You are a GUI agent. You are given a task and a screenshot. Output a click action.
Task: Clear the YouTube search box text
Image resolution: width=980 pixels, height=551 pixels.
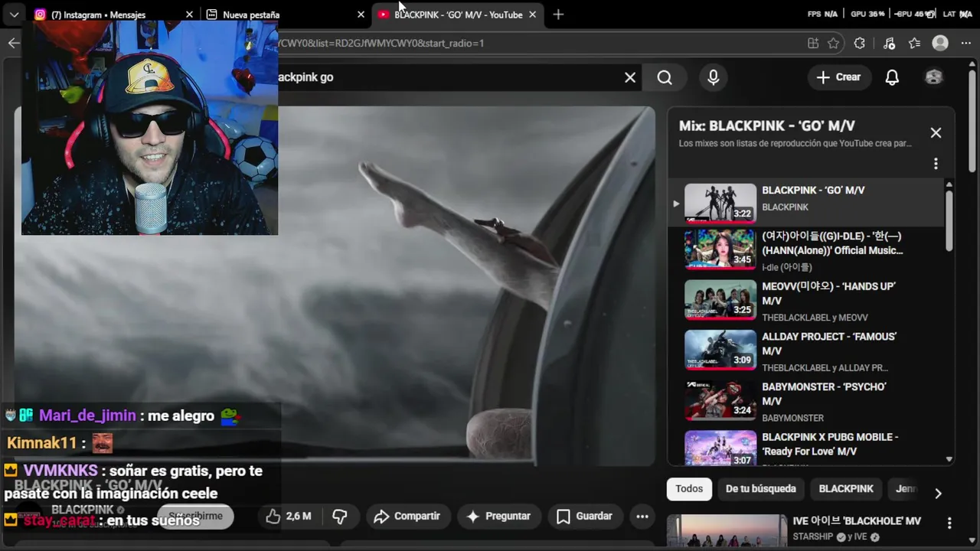(630, 77)
